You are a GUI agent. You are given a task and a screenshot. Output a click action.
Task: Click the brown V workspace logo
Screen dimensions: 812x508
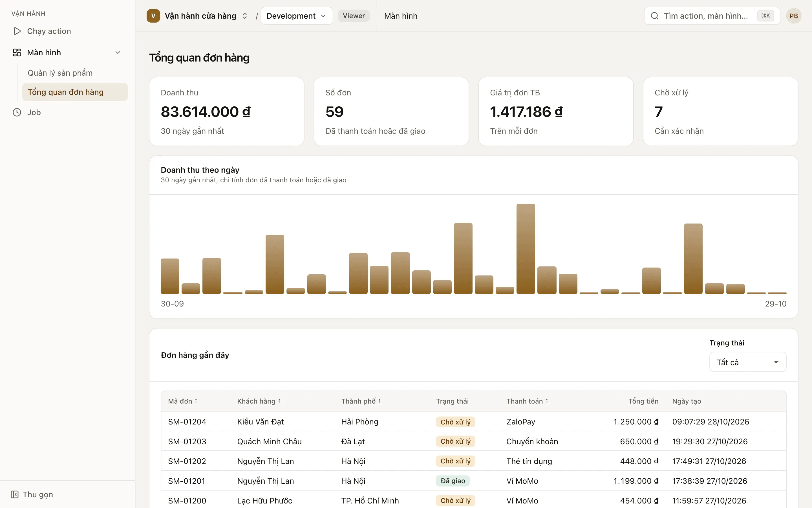[x=153, y=16]
